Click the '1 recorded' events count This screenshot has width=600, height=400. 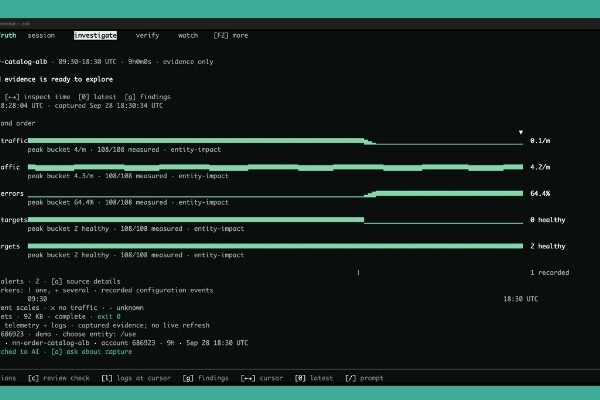[x=549, y=273]
